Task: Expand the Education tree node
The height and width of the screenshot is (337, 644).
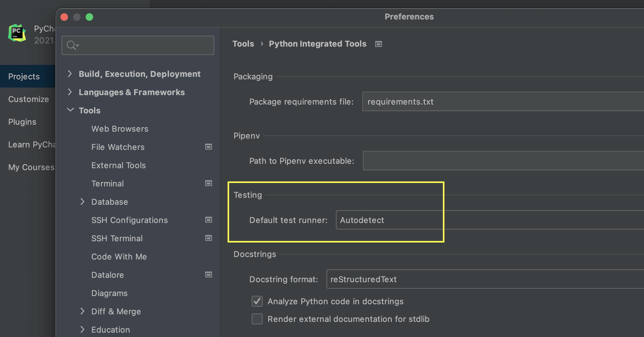Action: point(82,329)
